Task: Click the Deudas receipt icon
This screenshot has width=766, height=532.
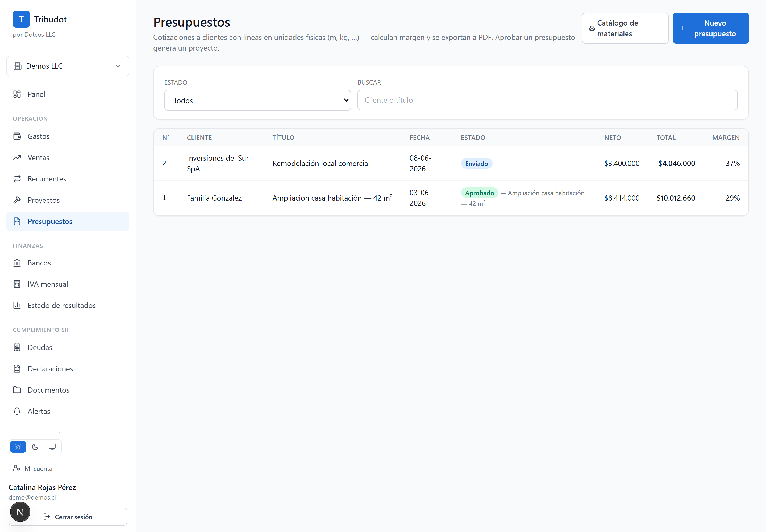Action: [17, 348]
